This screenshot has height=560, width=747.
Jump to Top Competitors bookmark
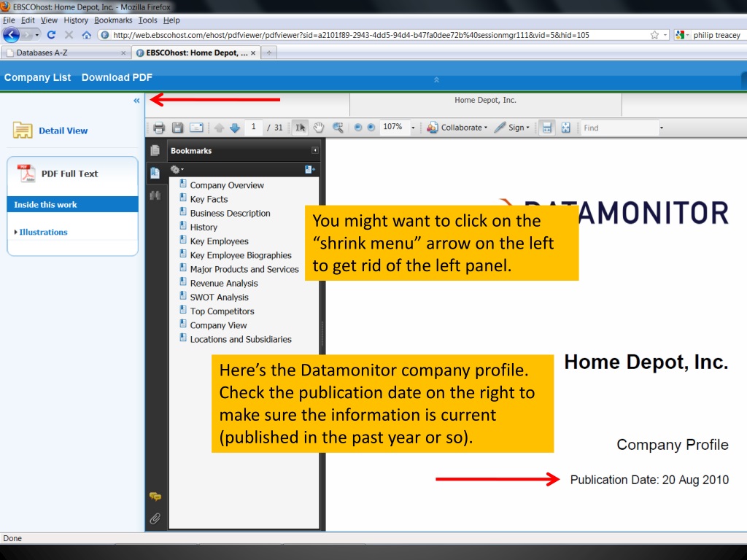click(222, 311)
